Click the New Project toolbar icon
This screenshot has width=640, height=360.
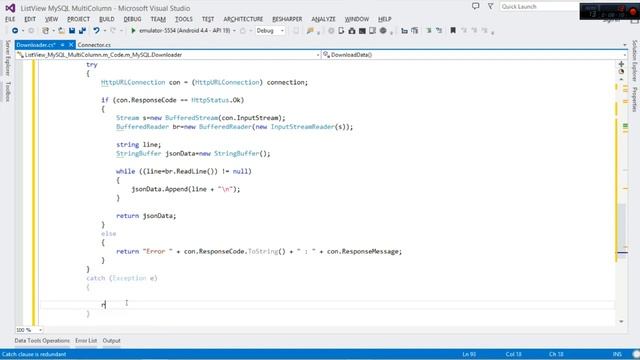[x=45, y=31]
